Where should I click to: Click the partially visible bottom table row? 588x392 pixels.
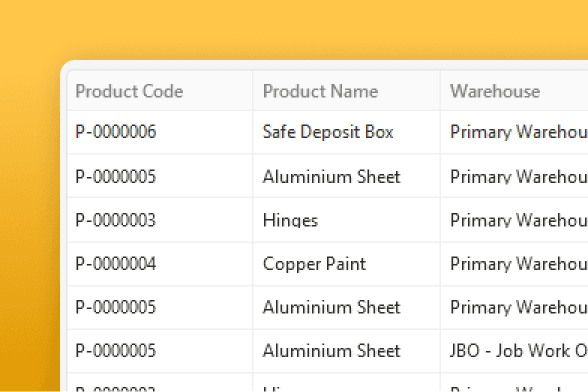pos(328,383)
